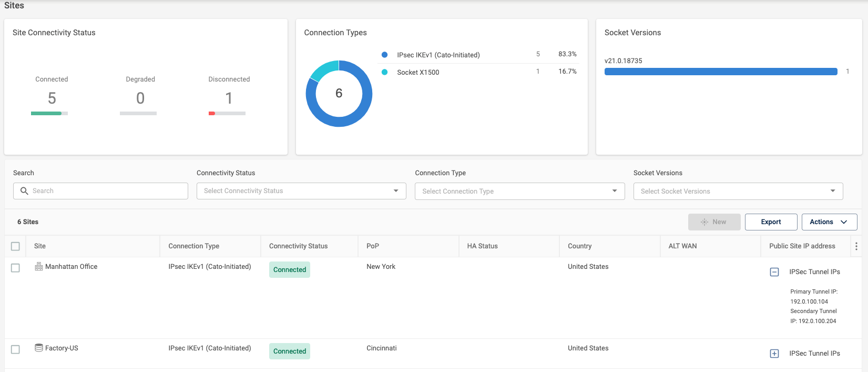Click the search magnifier icon
The width and height of the screenshot is (868, 372).
[24, 191]
